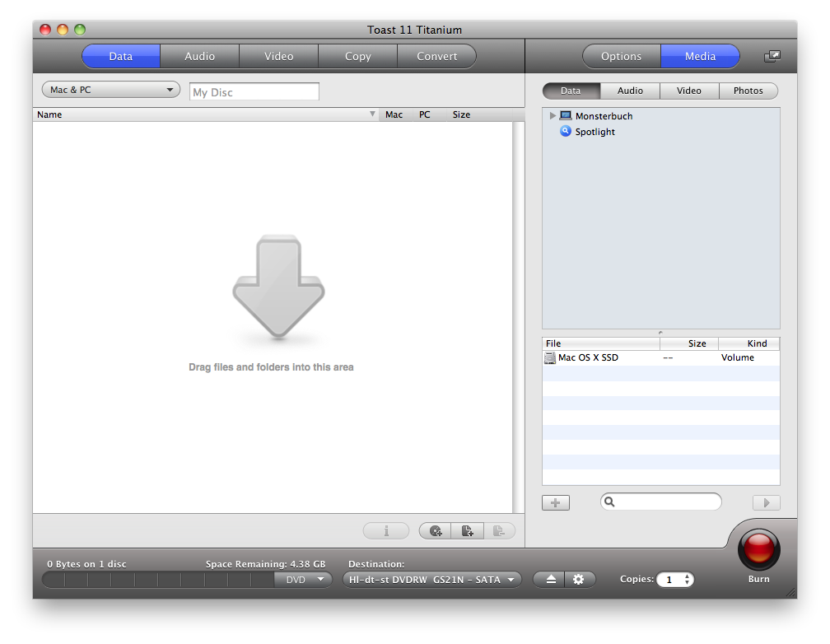This screenshot has width=830, height=644.
Task: Sort by the Name column header
Action: coord(205,114)
